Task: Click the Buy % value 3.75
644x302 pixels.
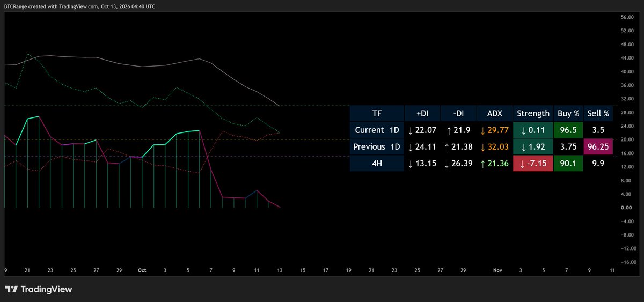Action: (568, 146)
